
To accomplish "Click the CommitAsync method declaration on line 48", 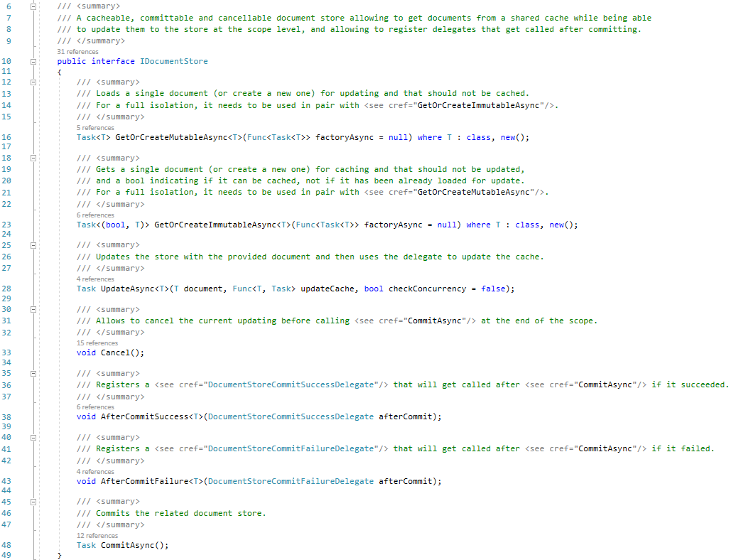I will click(x=128, y=546).
